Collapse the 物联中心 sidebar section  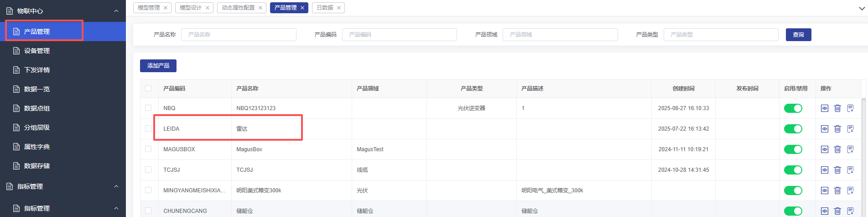tap(116, 11)
